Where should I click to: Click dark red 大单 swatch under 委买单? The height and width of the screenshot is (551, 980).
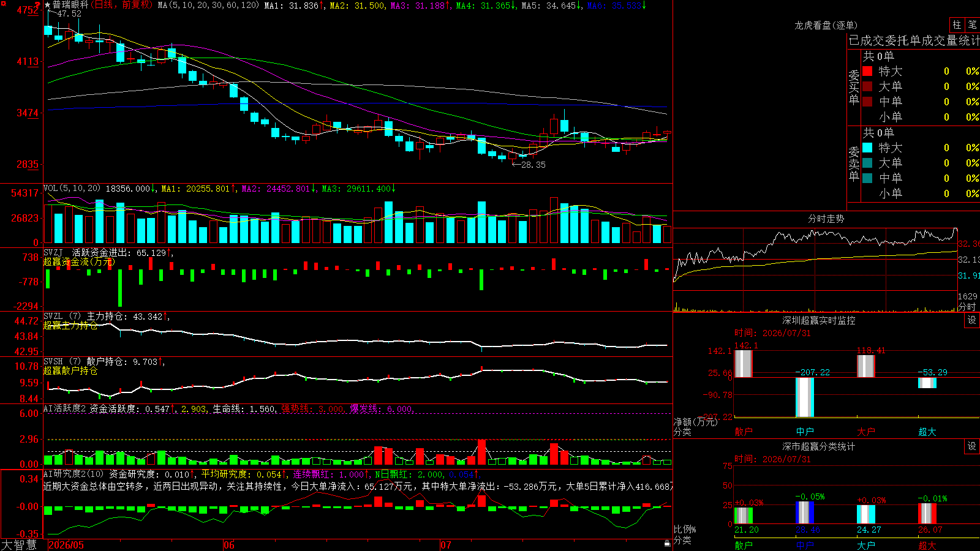[867, 86]
